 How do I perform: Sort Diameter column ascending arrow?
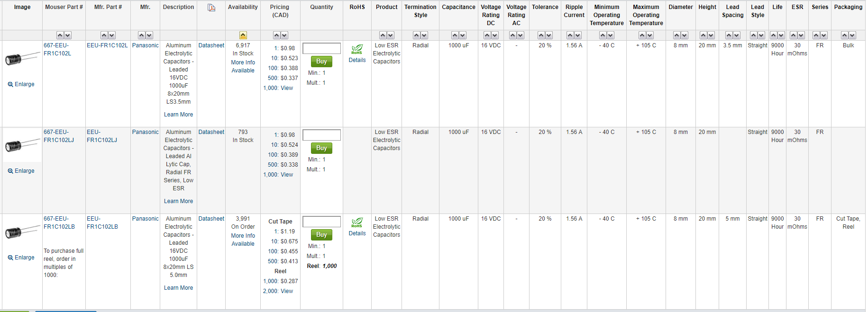(x=677, y=36)
